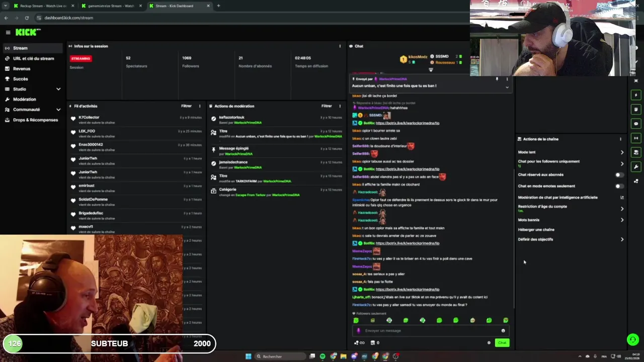Open the Actions de la chaîne three-dot menu
Screen dimensions: 644x362
[620, 139]
